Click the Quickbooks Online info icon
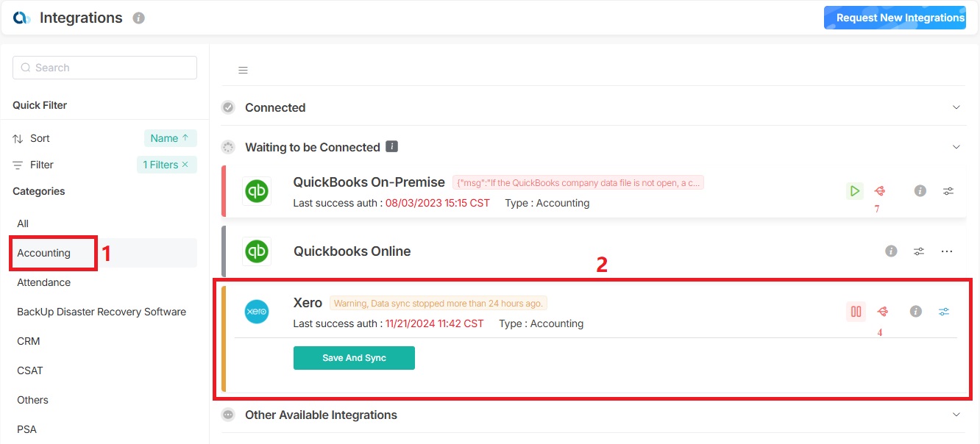 pyautogui.click(x=891, y=251)
